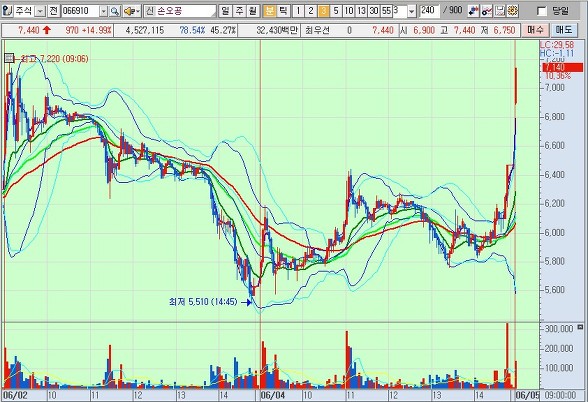Viewport: 588px width, 402px height.
Task: Click the 매도 sell button
Action: coord(564,30)
